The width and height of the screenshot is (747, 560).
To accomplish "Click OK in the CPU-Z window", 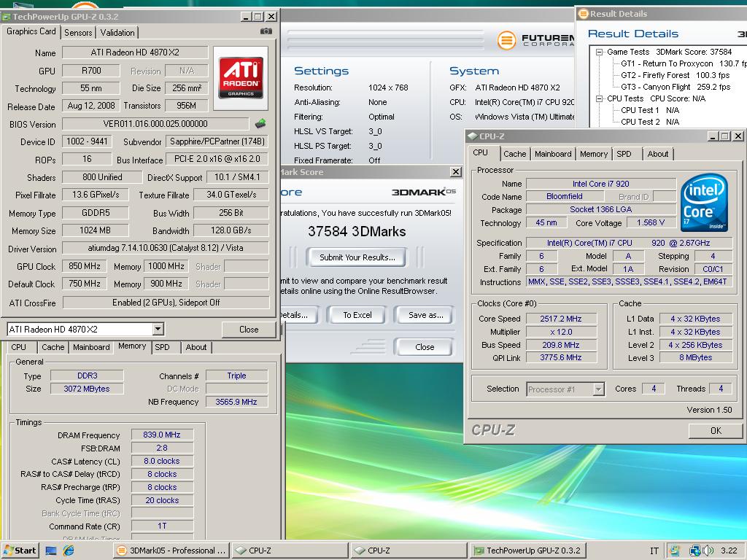I will click(x=716, y=431).
